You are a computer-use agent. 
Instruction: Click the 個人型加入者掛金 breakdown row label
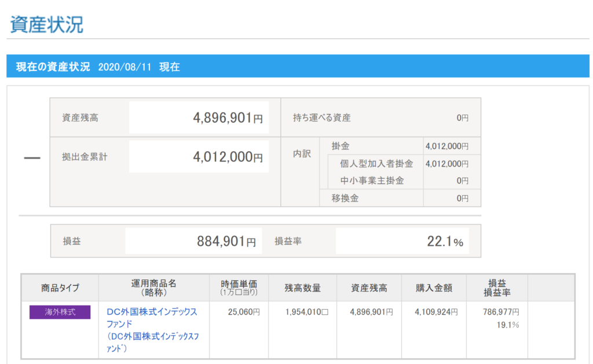pos(376,164)
